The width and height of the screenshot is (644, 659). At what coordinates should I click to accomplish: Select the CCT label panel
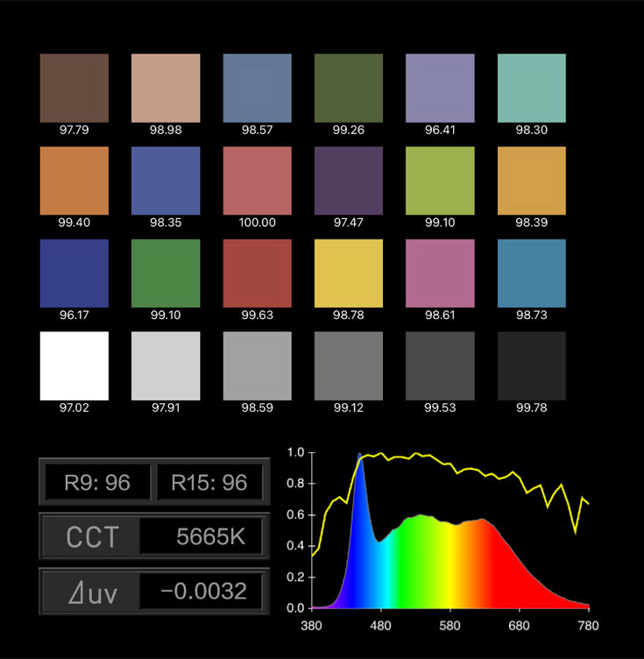coord(92,536)
